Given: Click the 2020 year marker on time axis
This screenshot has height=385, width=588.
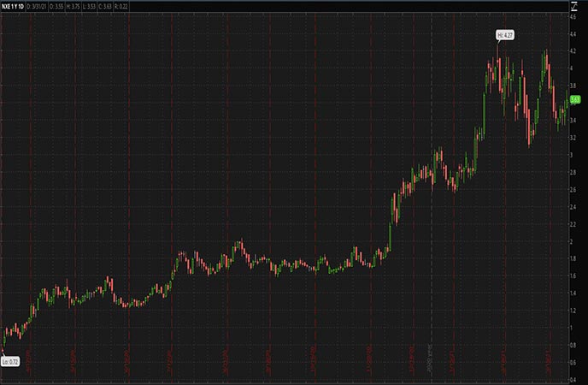Looking at the screenshot, I should coord(430,358).
